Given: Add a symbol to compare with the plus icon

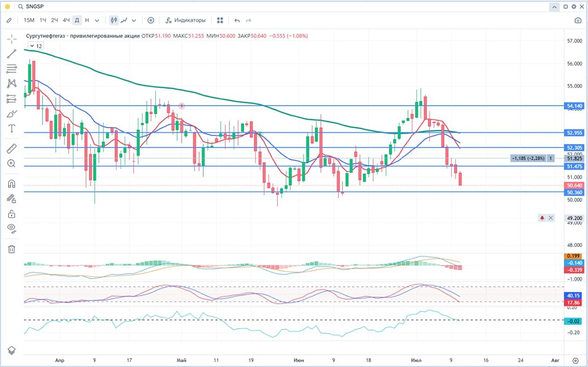Looking at the screenshot, I should 151,20.
